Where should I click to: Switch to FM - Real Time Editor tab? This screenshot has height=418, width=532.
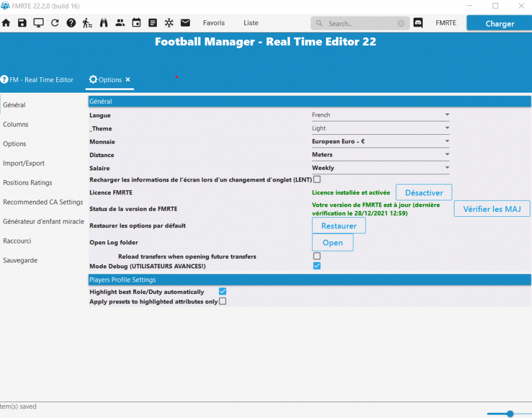[x=37, y=80]
